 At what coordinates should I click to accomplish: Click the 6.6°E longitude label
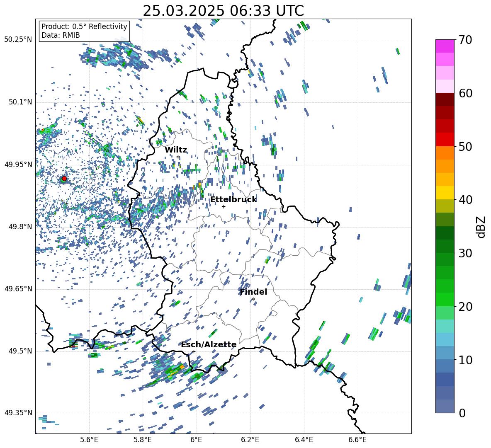coord(357,440)
